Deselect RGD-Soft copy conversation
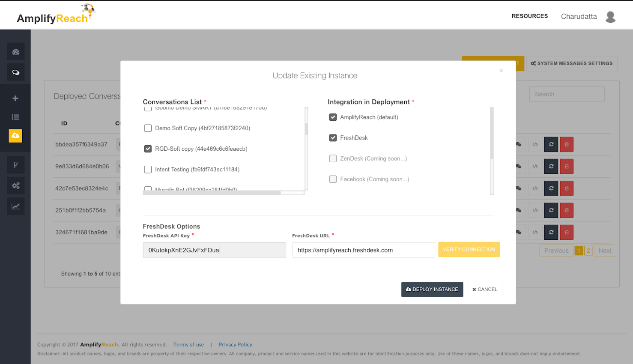Viewport: 633px width, 364px height. click(148, 149)
